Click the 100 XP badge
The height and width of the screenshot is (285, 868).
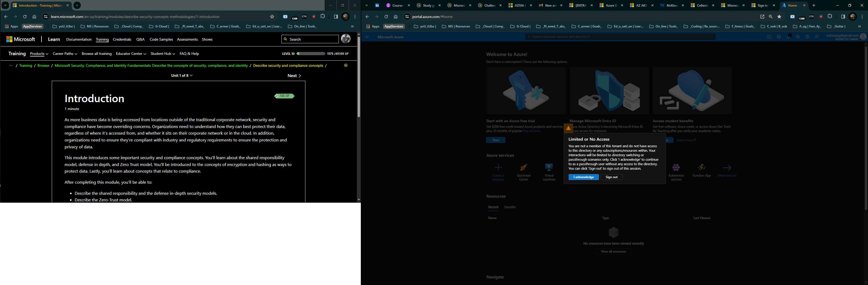(284, 96)
